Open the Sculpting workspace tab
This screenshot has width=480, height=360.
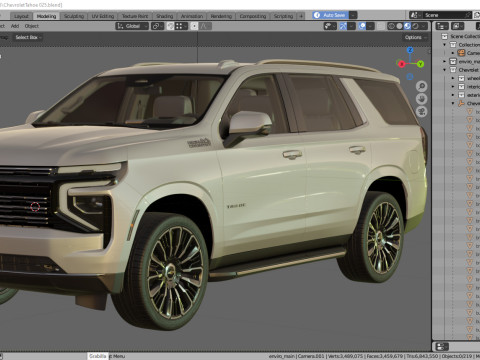74,16
